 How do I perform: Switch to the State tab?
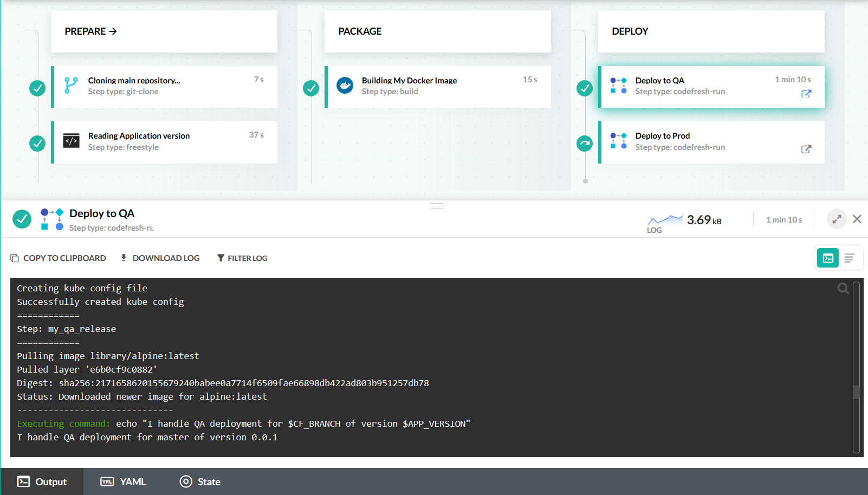[x=200, y=482]
